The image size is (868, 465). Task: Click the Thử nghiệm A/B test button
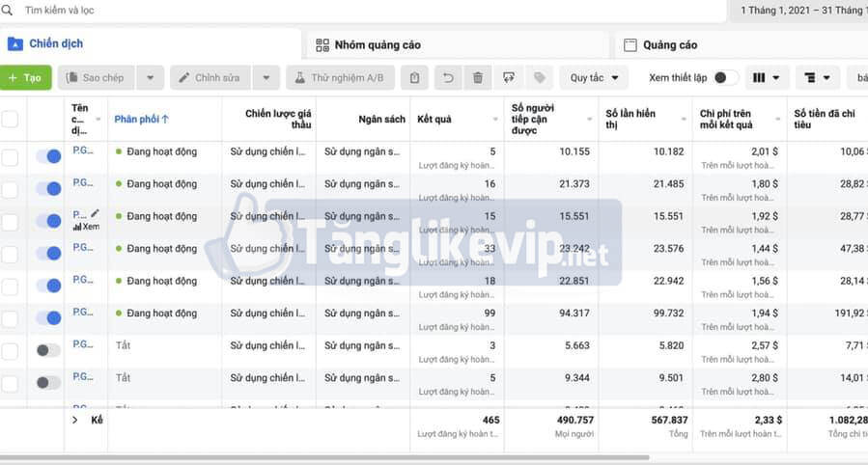(339, 78)
